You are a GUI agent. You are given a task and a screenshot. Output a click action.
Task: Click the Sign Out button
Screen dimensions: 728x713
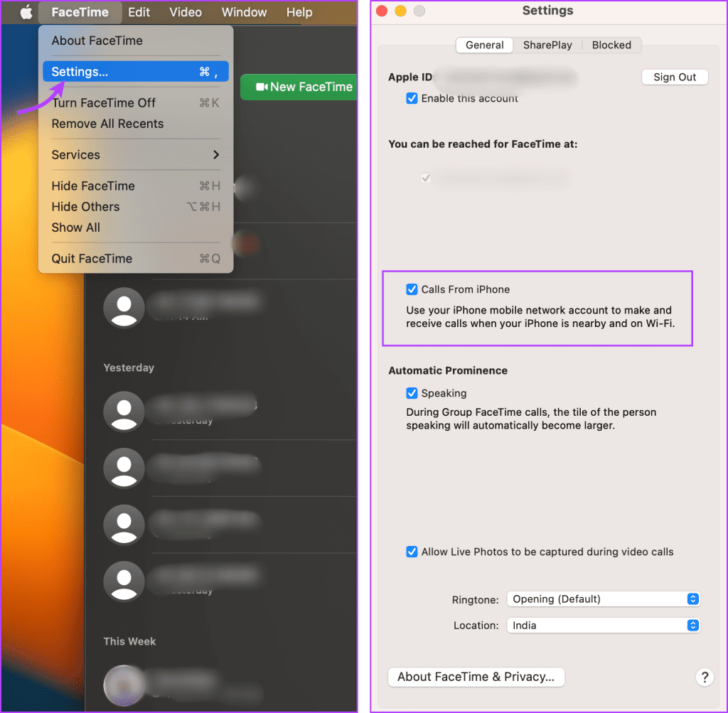[x=675, y=77]
